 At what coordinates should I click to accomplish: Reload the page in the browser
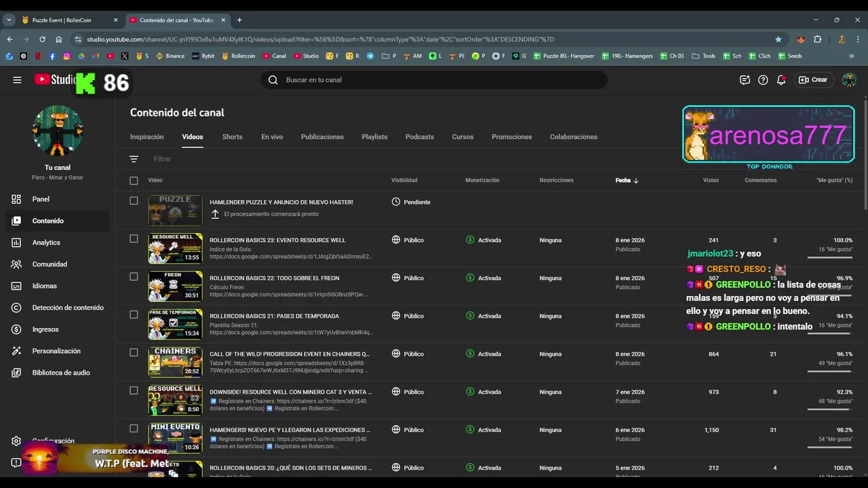coord(42,39)
